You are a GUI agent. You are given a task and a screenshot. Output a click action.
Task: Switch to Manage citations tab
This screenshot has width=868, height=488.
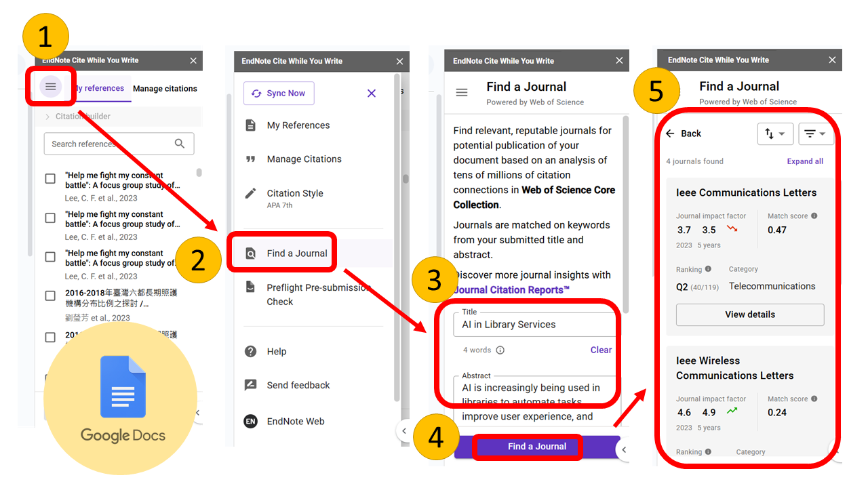pyautogui.click(x=165, y=89)
